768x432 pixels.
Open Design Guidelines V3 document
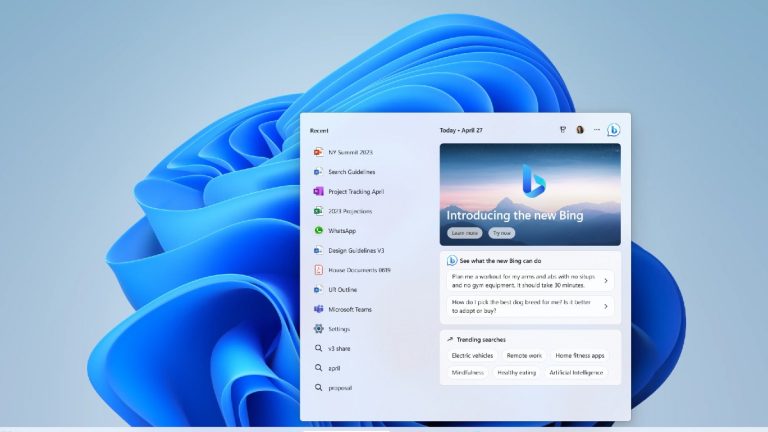click(356, 250)
